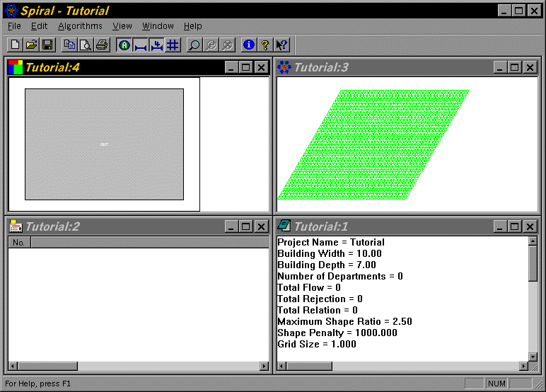Click the Copy toolbar icon

69,45
